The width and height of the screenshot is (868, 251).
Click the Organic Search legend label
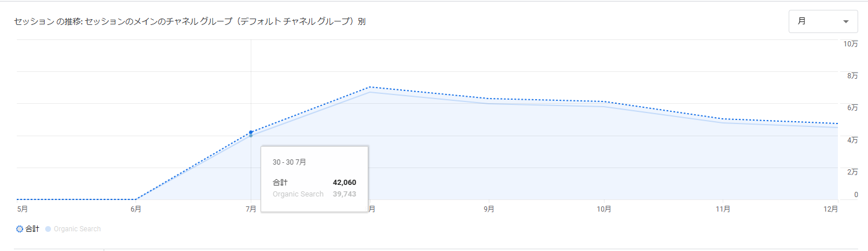click(x=77, y=229)
